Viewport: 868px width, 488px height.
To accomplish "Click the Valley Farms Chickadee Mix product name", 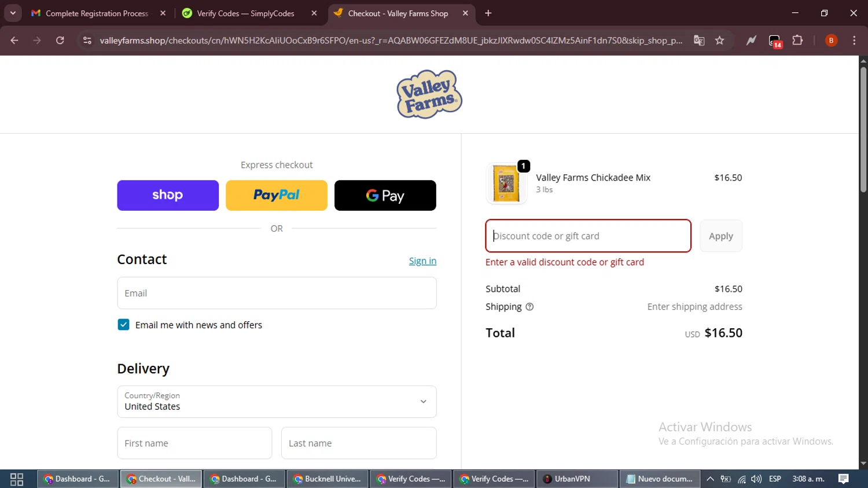I will pos(593,178).
